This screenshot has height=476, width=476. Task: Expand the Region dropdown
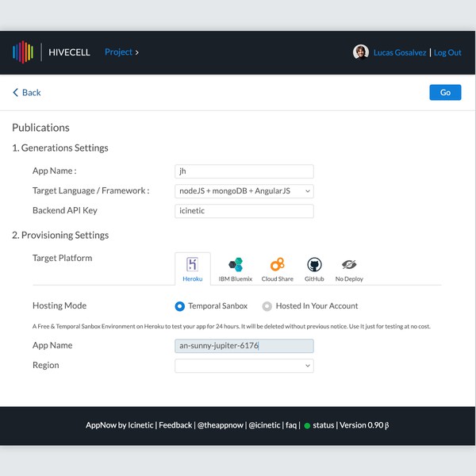click(x=244, y=366)
